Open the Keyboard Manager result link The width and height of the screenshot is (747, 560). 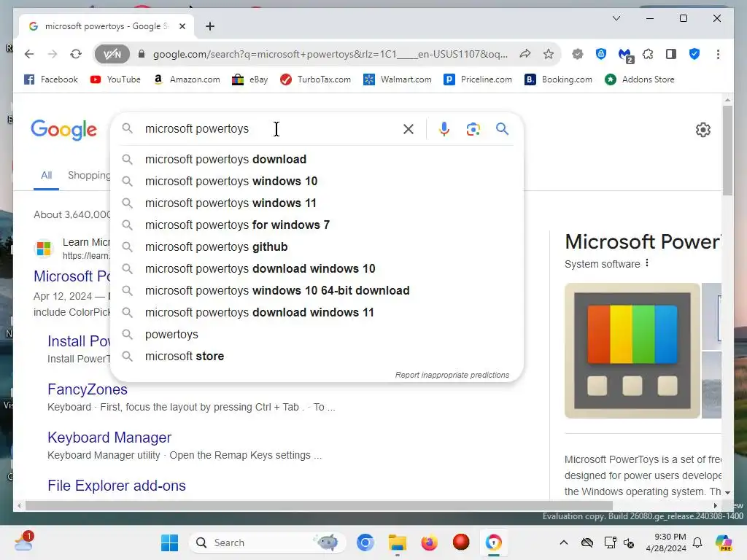(109, 437)
